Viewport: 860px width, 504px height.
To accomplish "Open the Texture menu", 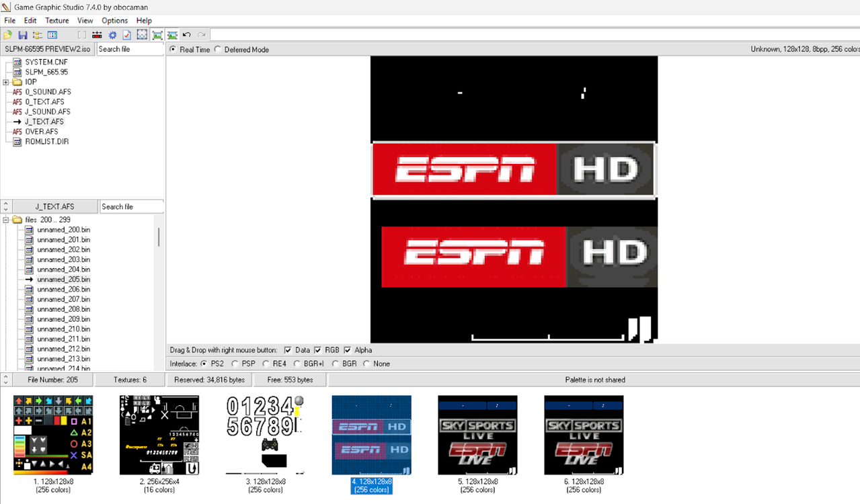I will coord(57,21).
